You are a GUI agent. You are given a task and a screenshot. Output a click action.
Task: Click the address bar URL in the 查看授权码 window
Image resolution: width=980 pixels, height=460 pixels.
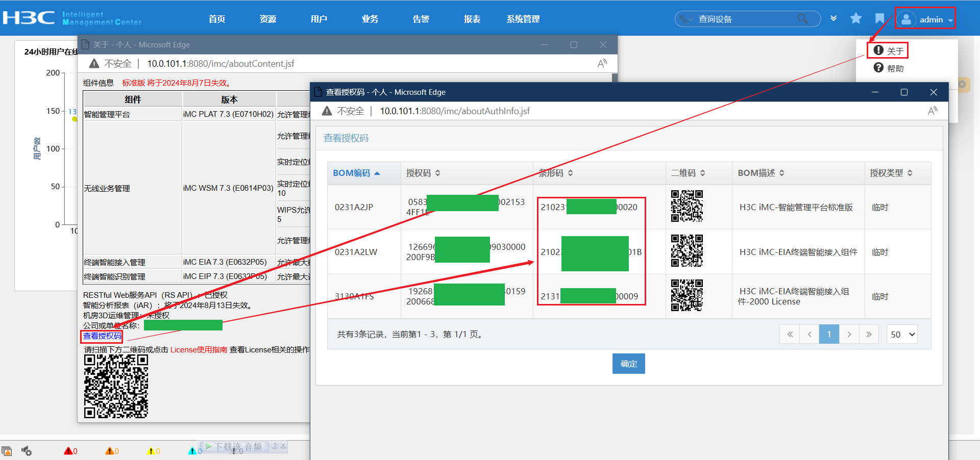(x=455, y=111)
